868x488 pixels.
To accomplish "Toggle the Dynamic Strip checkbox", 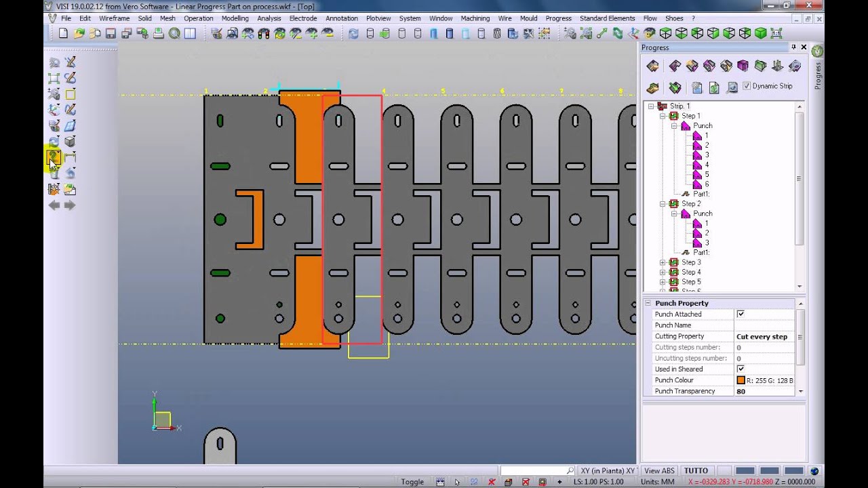I will click(x=747, y=86).
